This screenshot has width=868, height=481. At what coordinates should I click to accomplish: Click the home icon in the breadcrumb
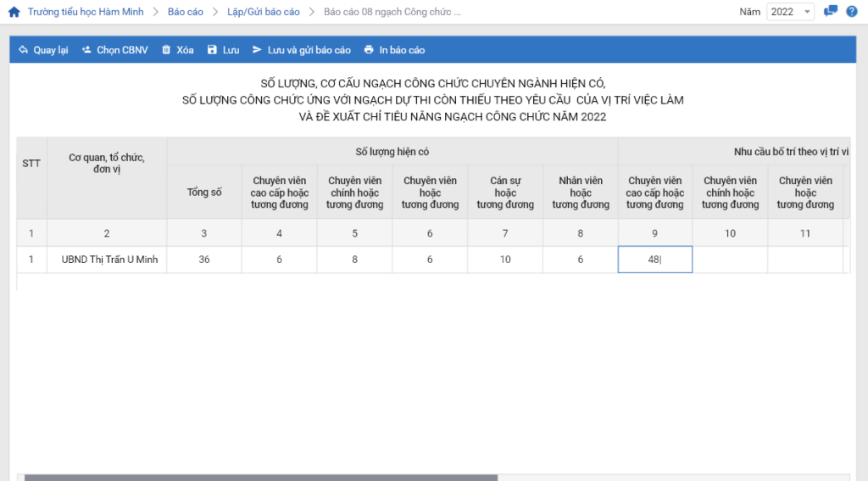tap(14, 12)
